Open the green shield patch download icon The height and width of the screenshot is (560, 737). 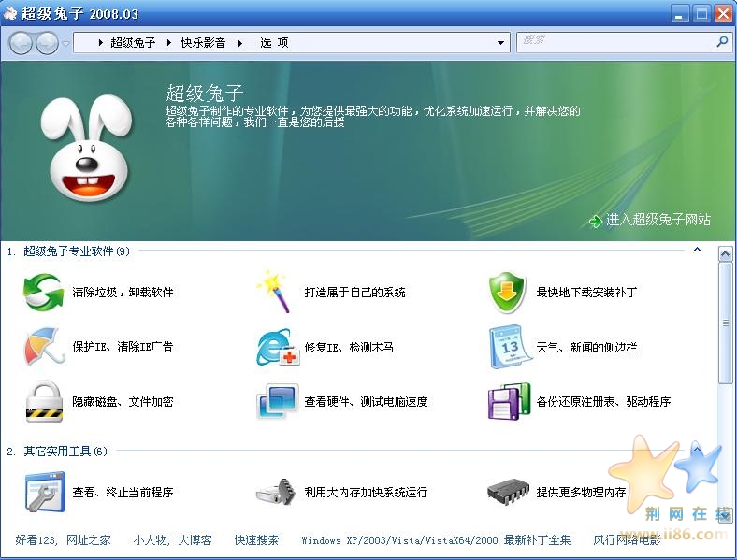(507, 292)
